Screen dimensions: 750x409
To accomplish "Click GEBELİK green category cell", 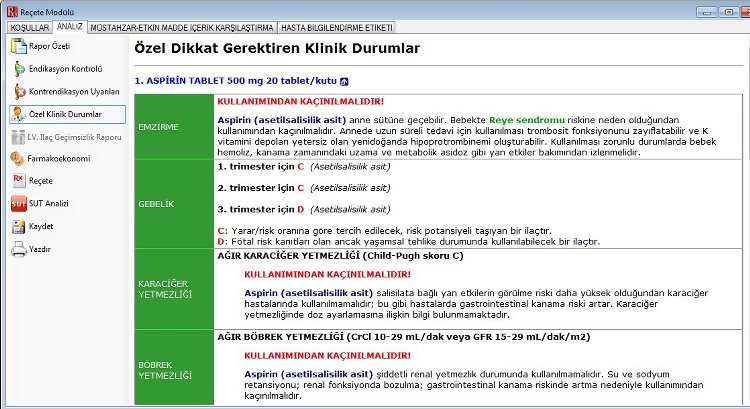I will click(174, 204).
